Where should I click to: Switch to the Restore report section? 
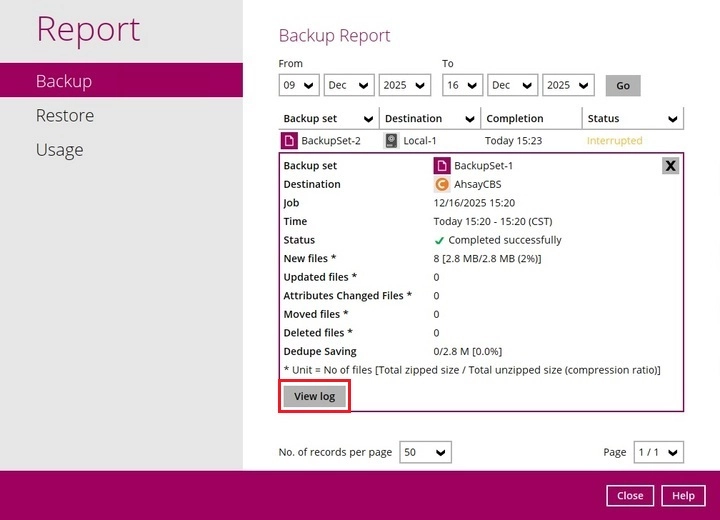65,116
